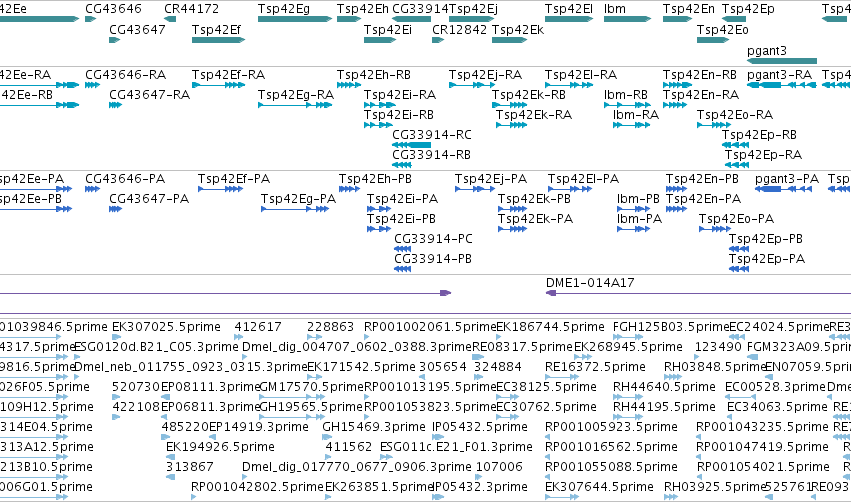Click the Tsp42El-PA protein feature
851x502 pixels.
tap(570, 189)
